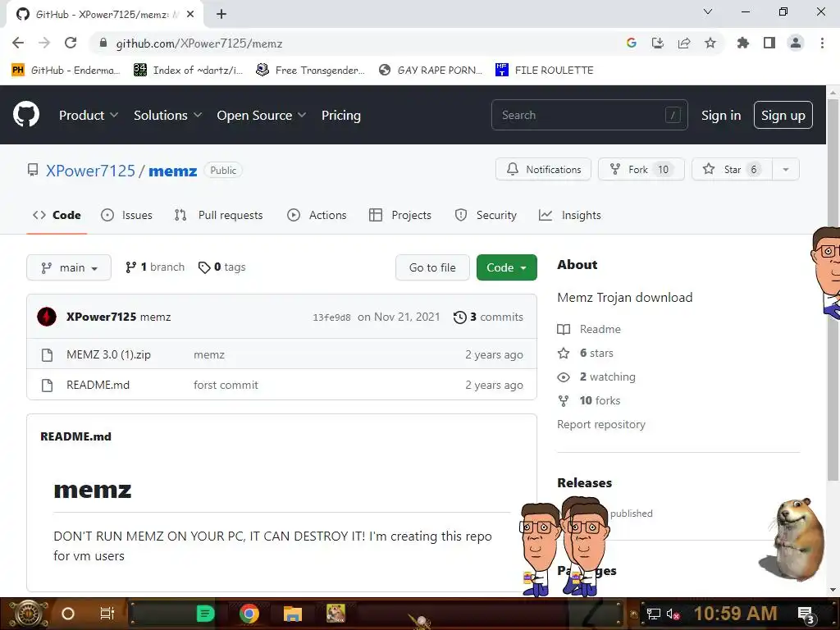The image size is (840, 630).
Task: Star the memz repository
Action: click(x=732, y=169)
